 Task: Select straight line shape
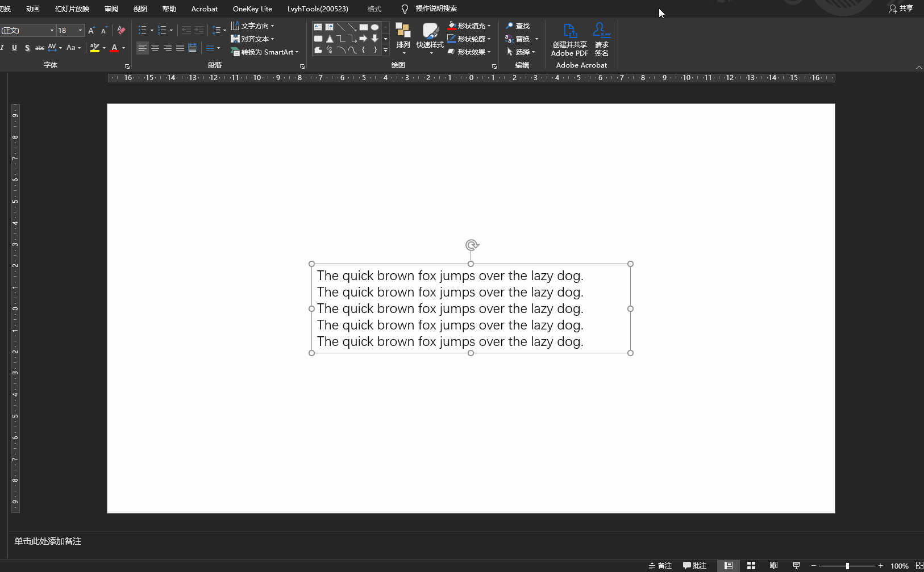pyautogui.click(x=341, y=27)
